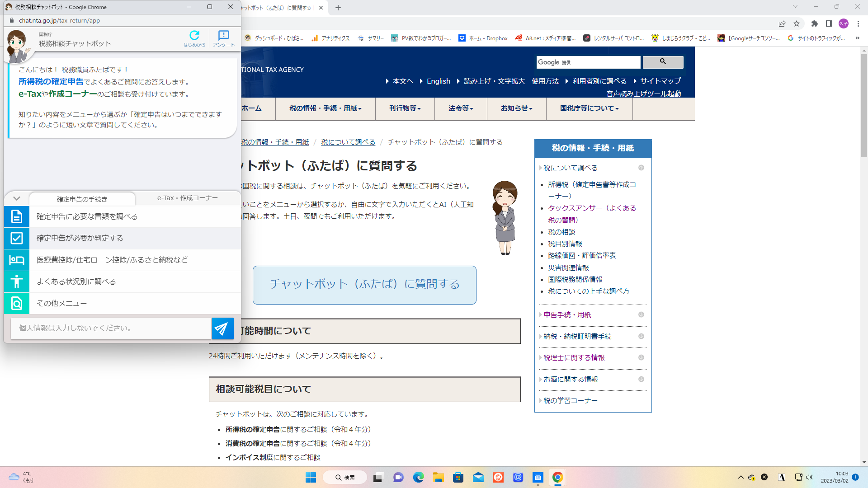Click the Google site search box

click(588, 62)
